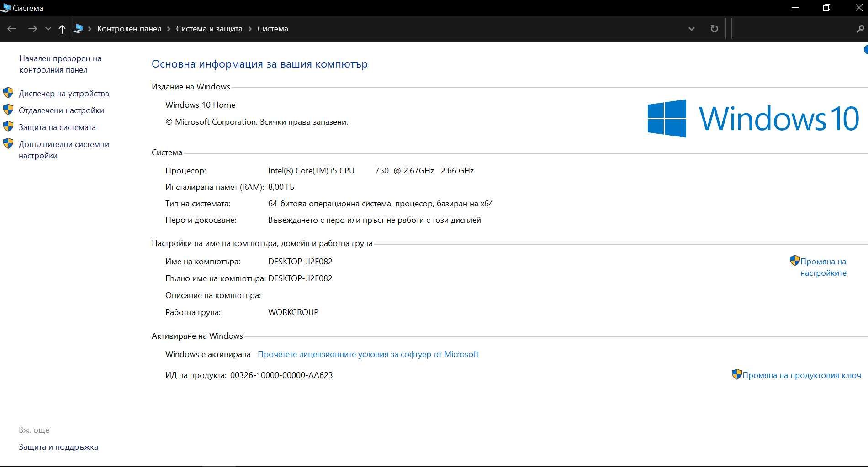Open Диспечер на устройства link

pos(64,94)
